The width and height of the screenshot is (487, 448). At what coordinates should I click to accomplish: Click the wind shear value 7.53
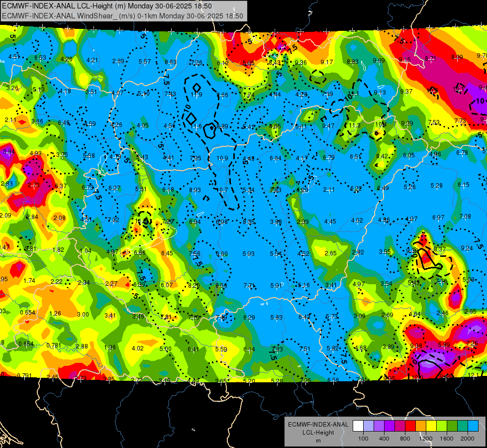(434, 122)
